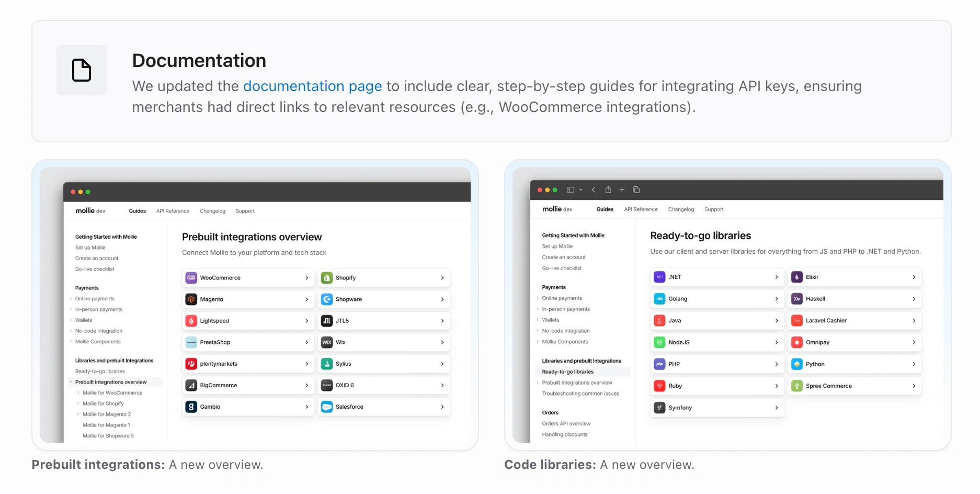This screenshot has width=980, height=494.
Task: Open Handling discounts sidebar link
Action: 565,434
